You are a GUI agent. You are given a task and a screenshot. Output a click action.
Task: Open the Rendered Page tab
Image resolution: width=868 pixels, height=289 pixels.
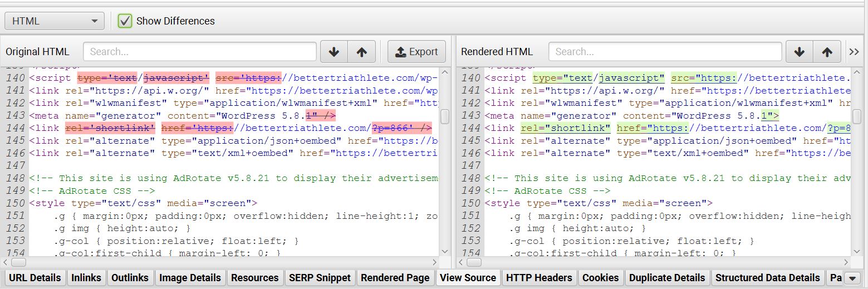pyautogui.click(x=395, y=278)
